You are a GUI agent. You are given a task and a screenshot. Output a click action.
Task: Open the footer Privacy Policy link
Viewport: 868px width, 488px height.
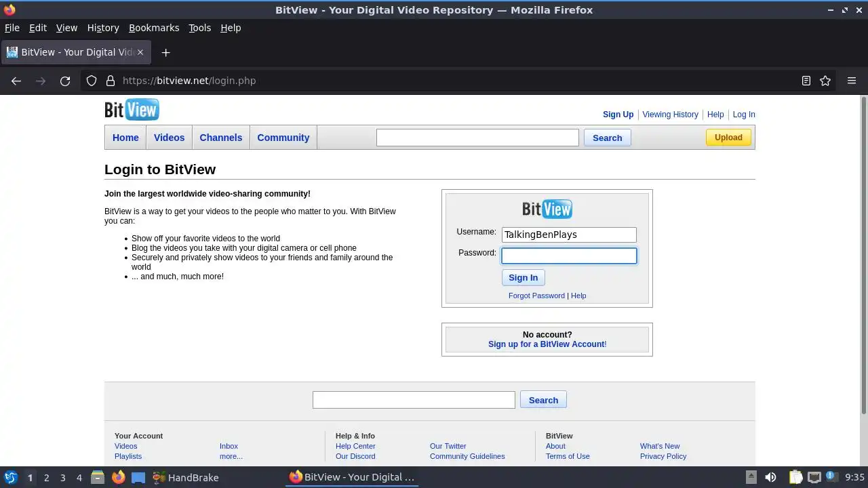[663, 456]
